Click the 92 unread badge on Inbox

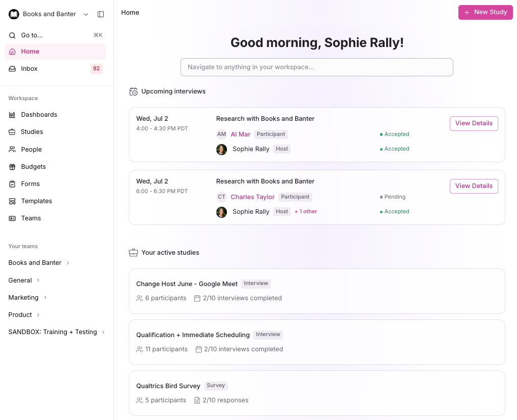tap(97, 69)
